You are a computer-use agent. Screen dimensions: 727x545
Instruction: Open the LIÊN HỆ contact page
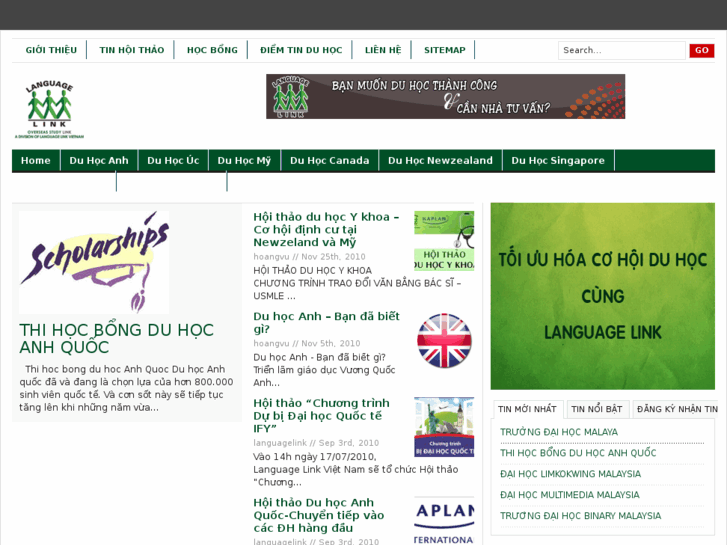tap(383, 50)
